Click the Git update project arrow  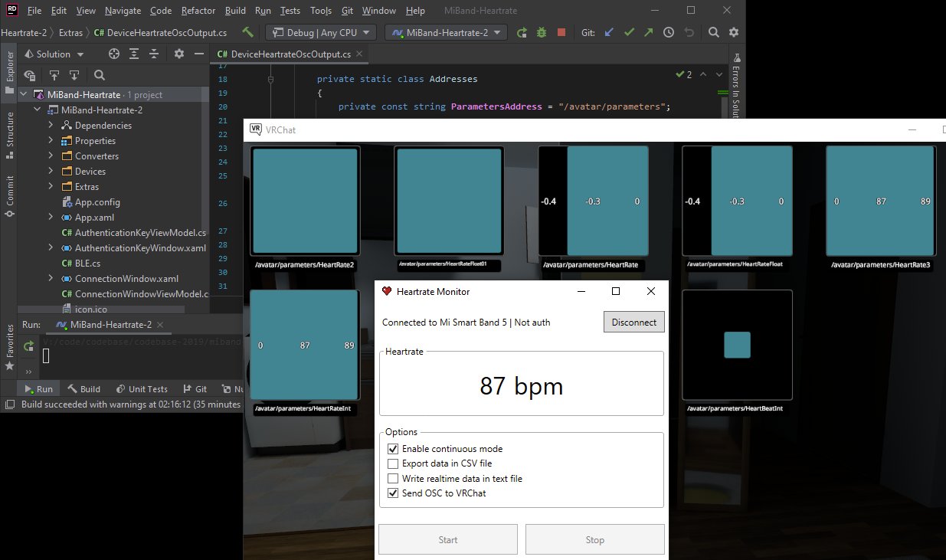point(609,33)
